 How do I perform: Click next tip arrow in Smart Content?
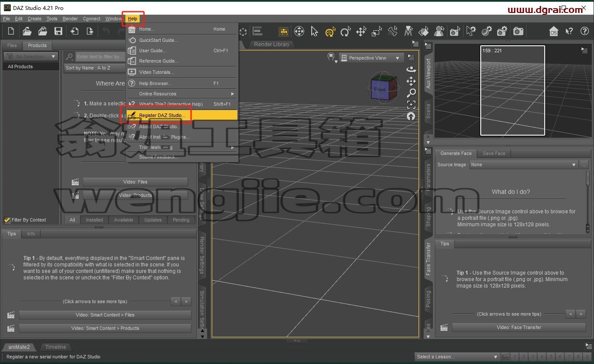click(186, 301)
